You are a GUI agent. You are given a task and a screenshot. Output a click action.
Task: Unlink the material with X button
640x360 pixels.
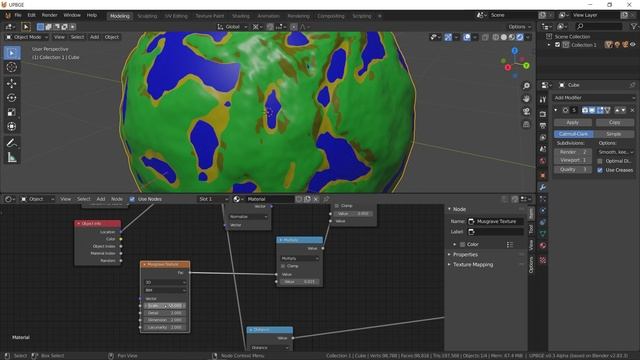[x=316, y=199]
